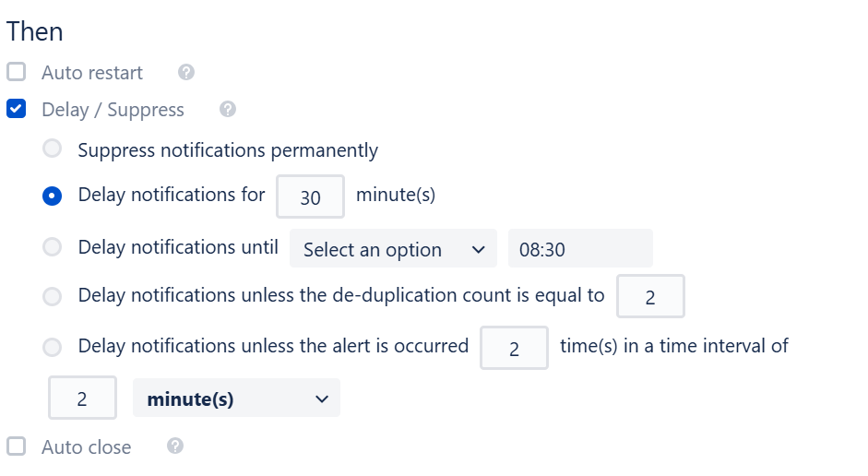
Task: Click the time interval number field
Action: (82, 399)
